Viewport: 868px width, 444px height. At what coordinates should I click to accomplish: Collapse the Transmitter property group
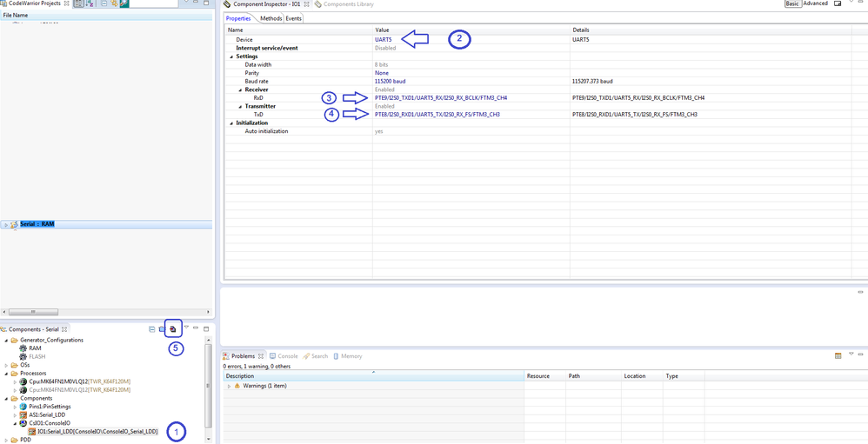(240, 106)
